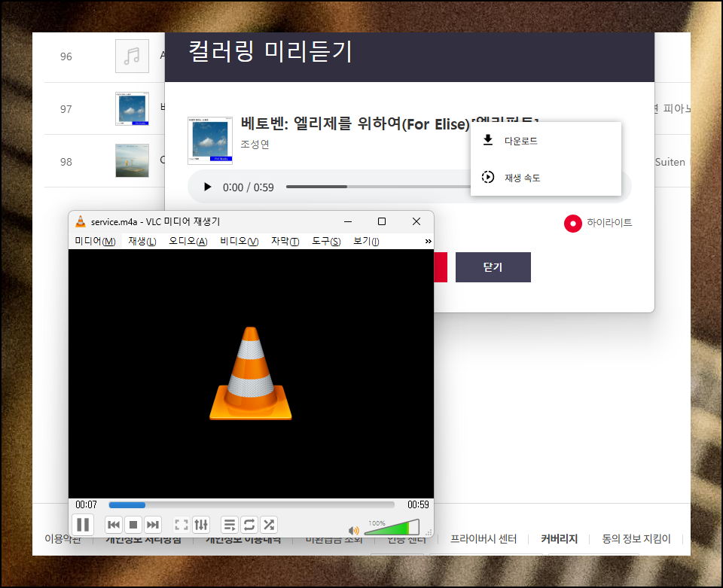
Task: Select the 하이라이트 radio option
Action: point(572,224)
